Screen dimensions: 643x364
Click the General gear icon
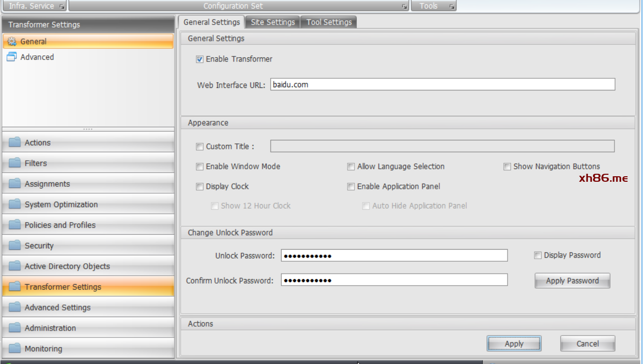click(x=11, y=41)
